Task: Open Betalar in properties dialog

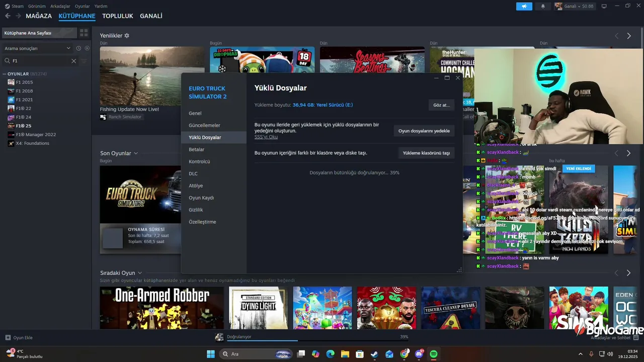Action: pyautogui.click(x=214, y=149)
